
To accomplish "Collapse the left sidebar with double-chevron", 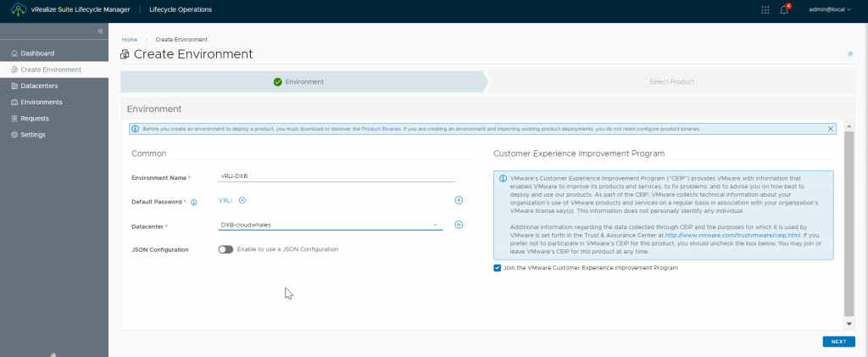I will point(100,31).
